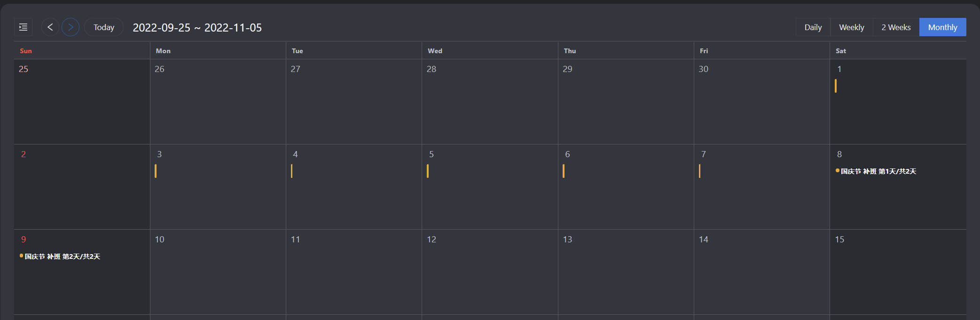980x320 pixels.
Task: Click red day number 9
Action: [24, 240]
